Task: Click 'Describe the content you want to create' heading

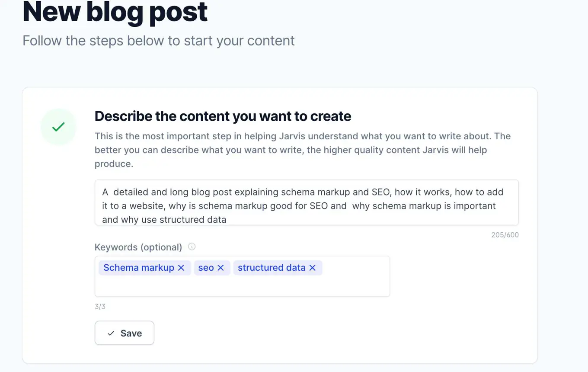Action: 223,116
